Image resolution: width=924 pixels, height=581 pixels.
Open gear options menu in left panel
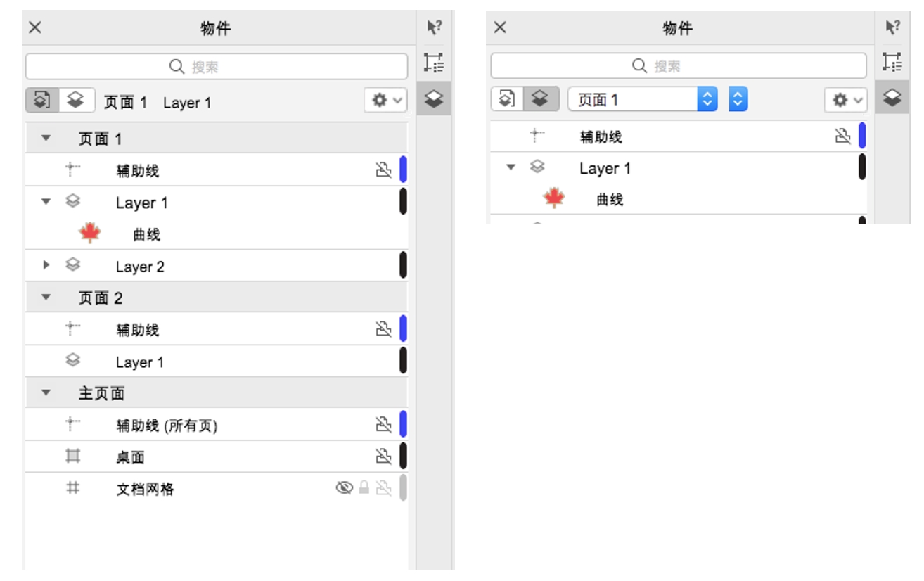click(x=385, y=101)
